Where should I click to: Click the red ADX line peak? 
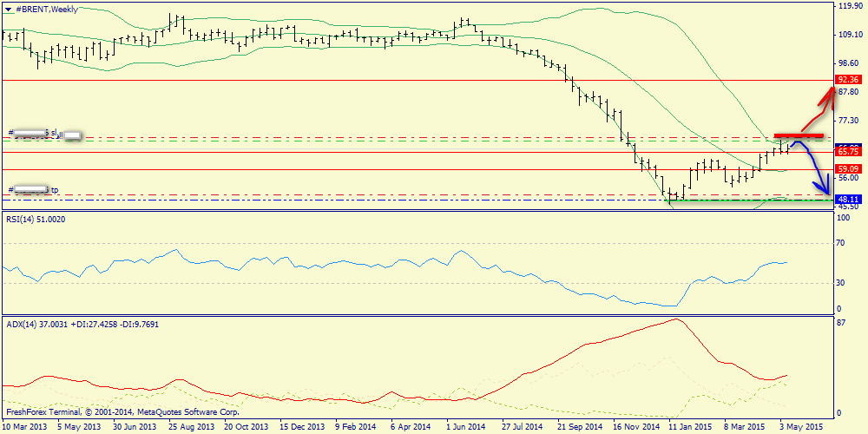click(674, 319)
